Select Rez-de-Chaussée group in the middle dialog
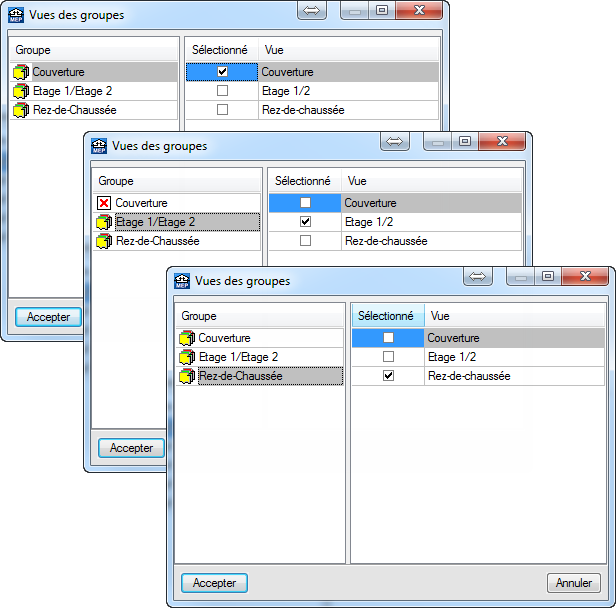 [x=157, y=241]
